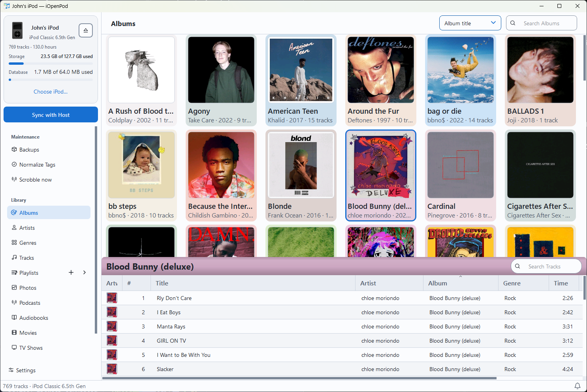This screenshot has width=587, height=392.
Task: Open the bag or die album cover
Action: point(461,70)
